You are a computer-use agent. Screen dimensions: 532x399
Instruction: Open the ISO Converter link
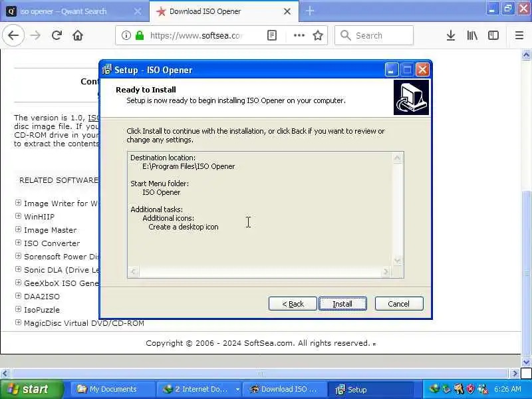pos(52,243)
